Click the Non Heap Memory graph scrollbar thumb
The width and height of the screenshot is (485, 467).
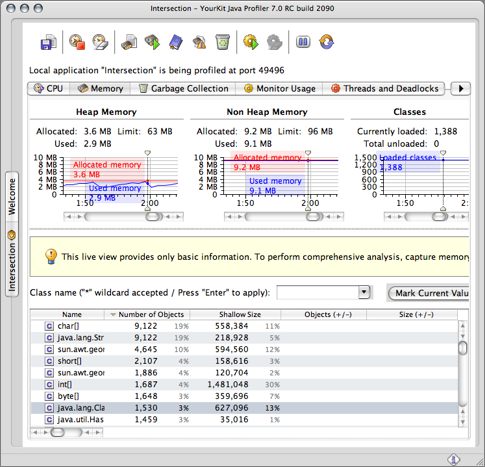[313, 217]
